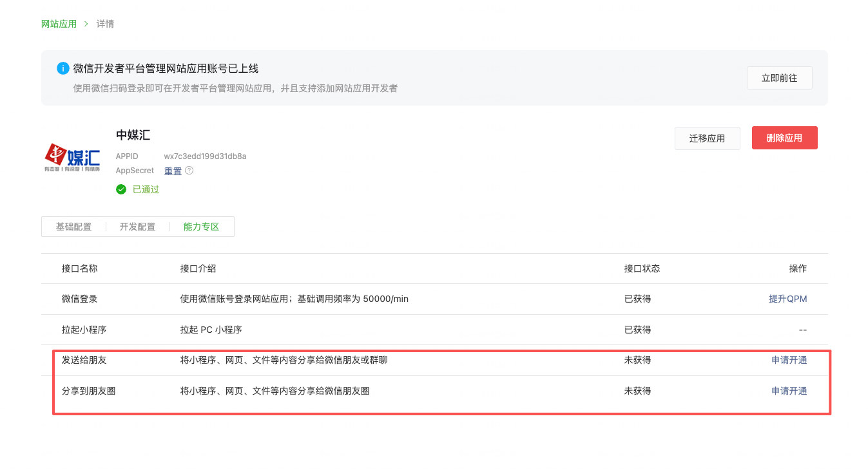Switch to the 基础配置 tab
This screenshot has width=868, height=470.
tap(73, 227)
